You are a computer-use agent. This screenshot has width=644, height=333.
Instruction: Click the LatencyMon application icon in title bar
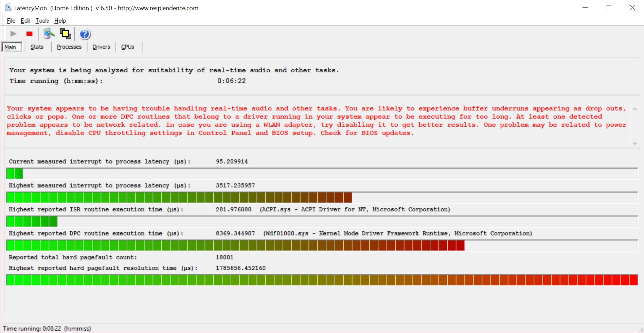pos(8,7)
